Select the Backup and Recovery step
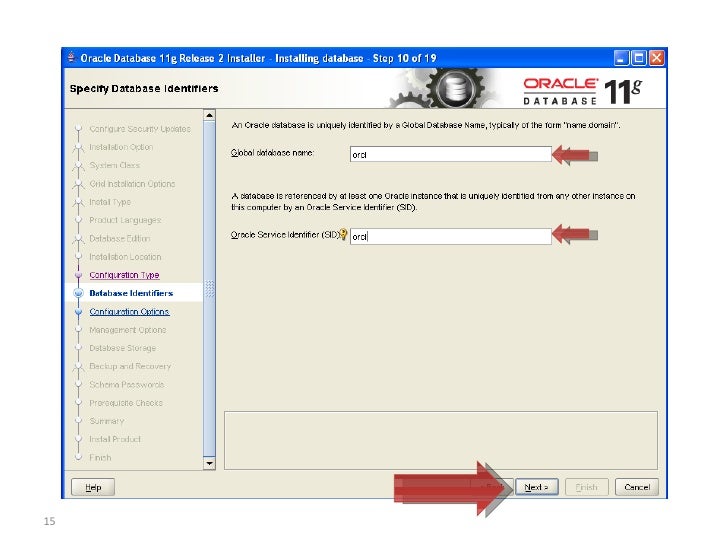This screenshot has height=546, width=728. 130,366
